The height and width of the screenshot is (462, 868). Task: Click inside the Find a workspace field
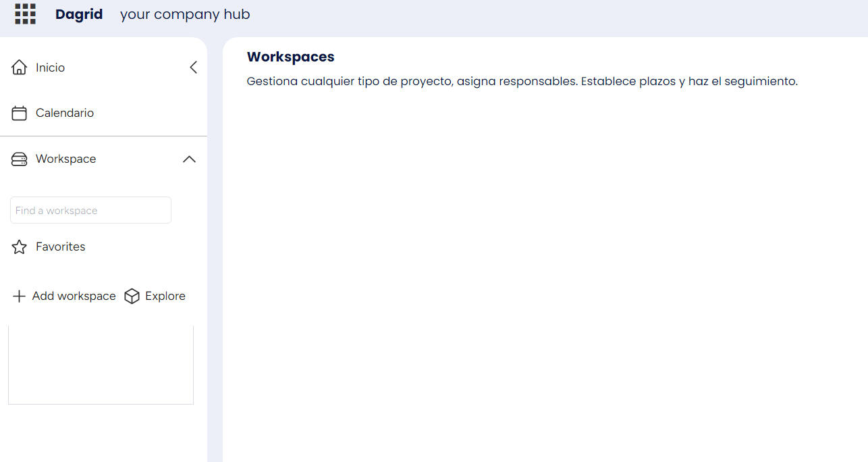click(90, 210)
